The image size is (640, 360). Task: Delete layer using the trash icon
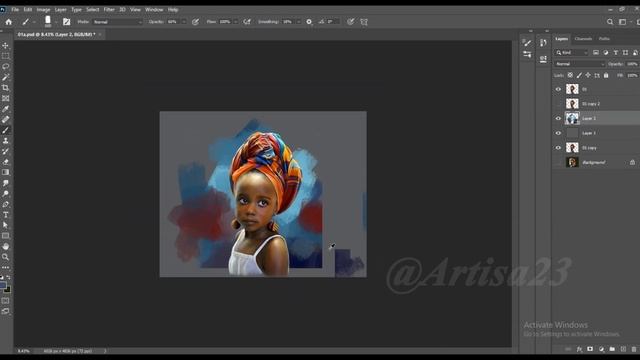pyautogui.click(x=634, y=349)
